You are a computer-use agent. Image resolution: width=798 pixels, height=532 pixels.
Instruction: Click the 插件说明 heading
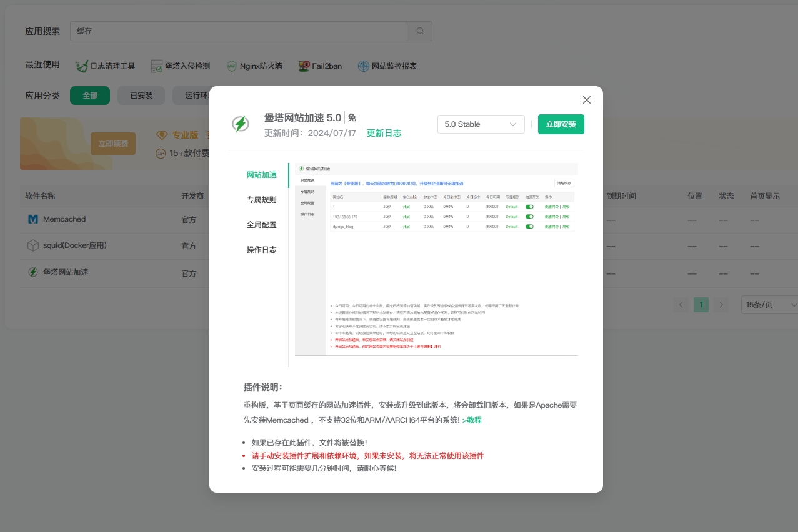[x=262, y=387]
